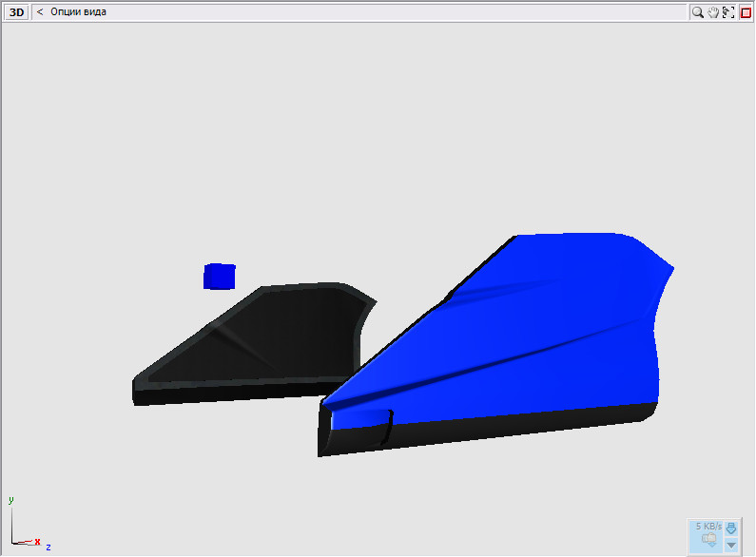Click the XYZ axis gizmo
Screen dimensions: 756x557
click(x=29, y=524)
